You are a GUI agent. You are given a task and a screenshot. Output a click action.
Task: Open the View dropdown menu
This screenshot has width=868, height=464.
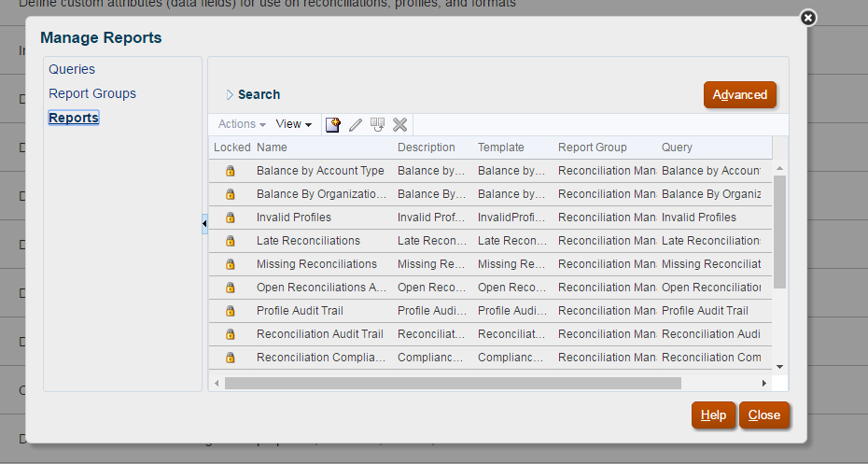[x=293, y=124]
